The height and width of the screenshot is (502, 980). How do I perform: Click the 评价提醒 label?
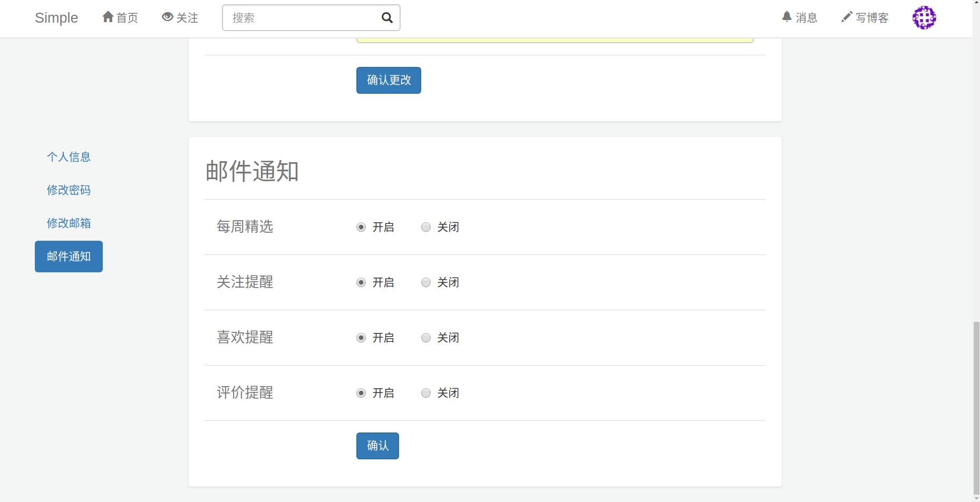click(245, 392)
